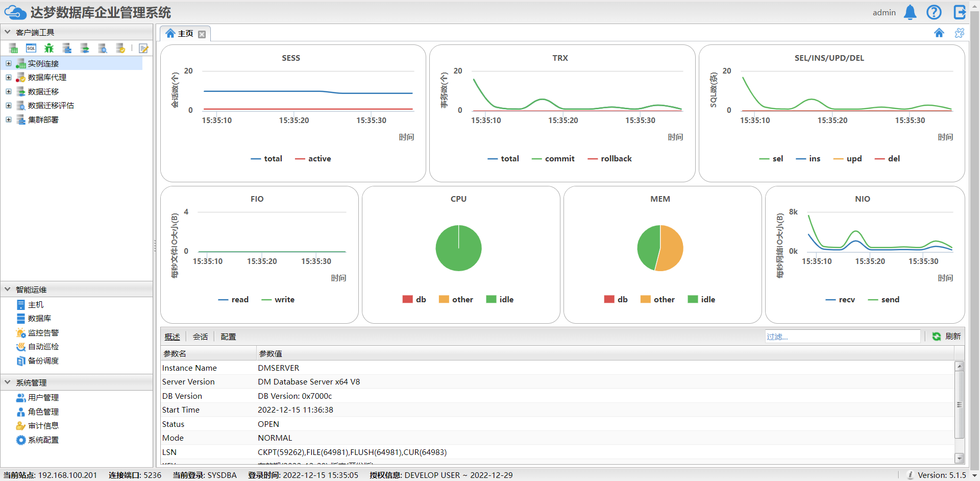Click the database proxy shield toolbar icon
Screen dimensions: 980x481
(x=120, y=49)
